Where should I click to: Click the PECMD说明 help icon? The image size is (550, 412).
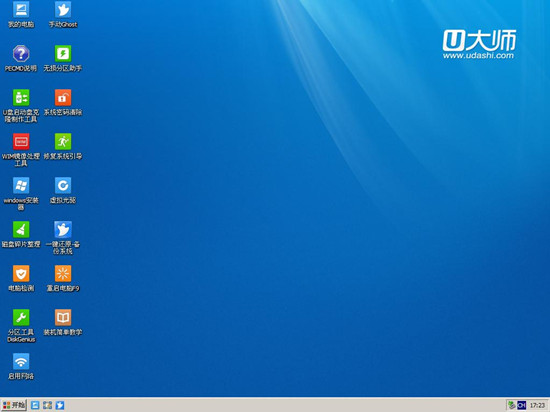pos(21,54)
